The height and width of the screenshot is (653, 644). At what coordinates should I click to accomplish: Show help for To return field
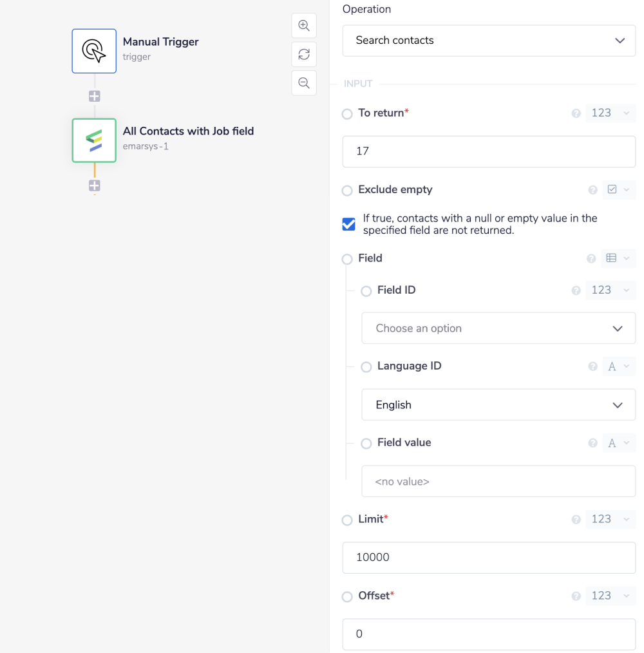[576, 113]
